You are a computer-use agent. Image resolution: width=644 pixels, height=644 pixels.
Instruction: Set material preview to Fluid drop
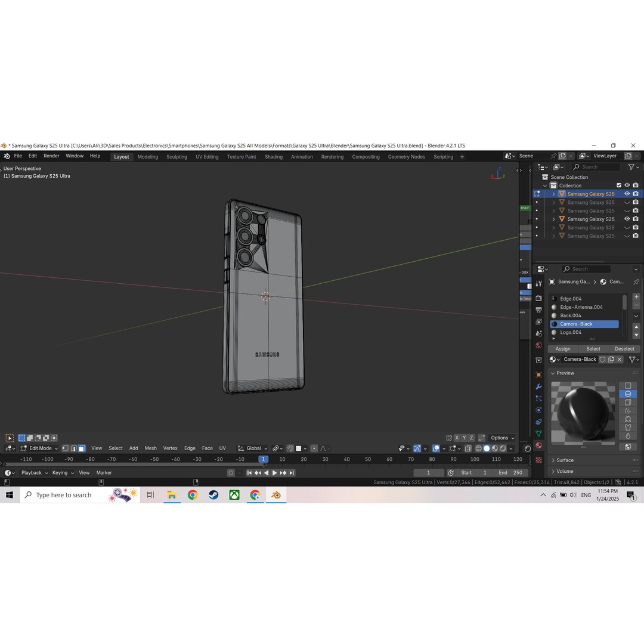click(x=627, y=436)
